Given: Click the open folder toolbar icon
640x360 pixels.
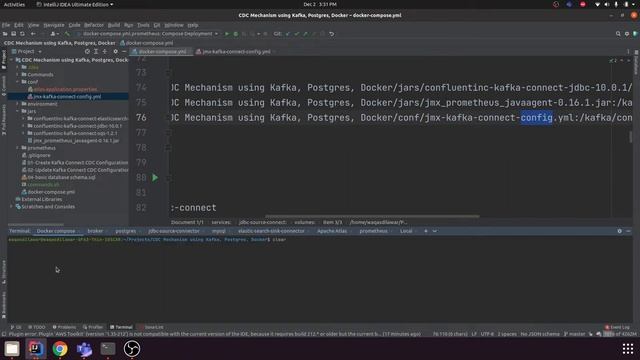Looking at the screenshot, I should (x=5, y=34).
